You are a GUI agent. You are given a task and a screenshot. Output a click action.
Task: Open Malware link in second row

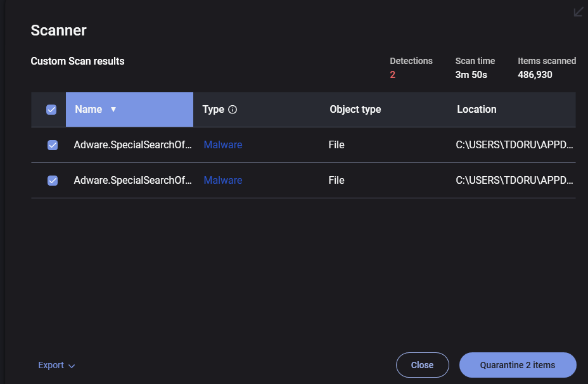click(x=223, y=181)
